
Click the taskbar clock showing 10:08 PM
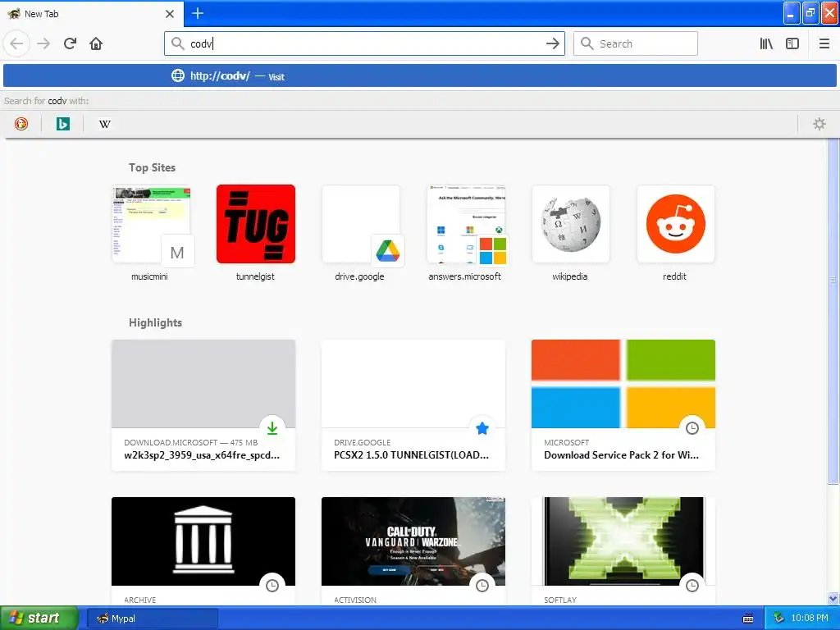tap(810, 619)
